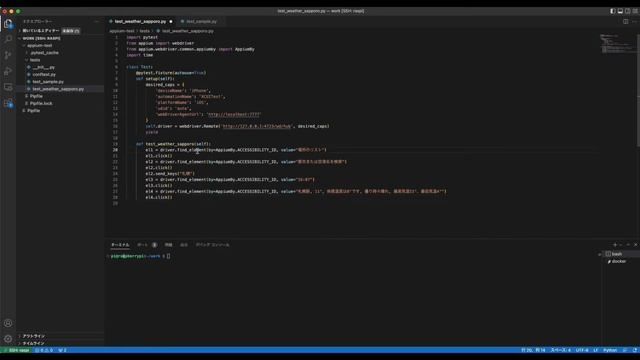Select test_weather_sapporo.py in the file tree

58,89
